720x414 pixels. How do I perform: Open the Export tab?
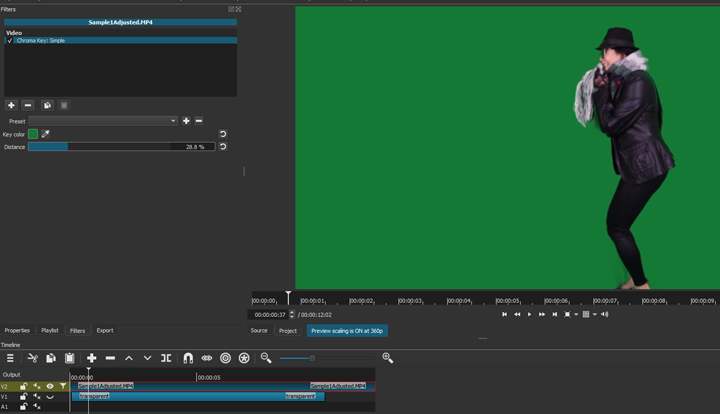click(105, 330)
